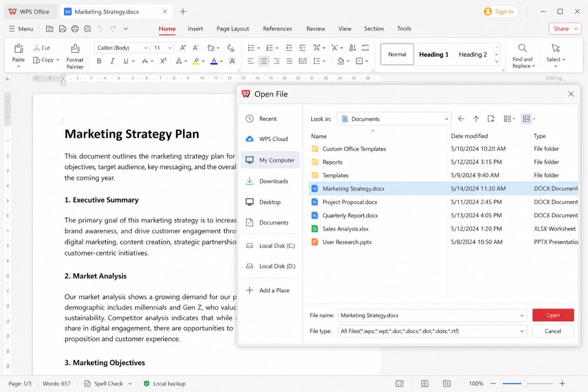Image resolution: width=588 pixels, height=392 pixels.
Task: Expand the Copy dropdown arrow
Action: [x=58, y=60]
